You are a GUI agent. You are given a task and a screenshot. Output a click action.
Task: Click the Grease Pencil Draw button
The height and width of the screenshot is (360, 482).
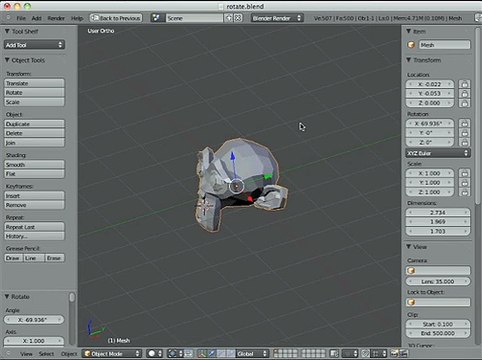coord(13,258)
